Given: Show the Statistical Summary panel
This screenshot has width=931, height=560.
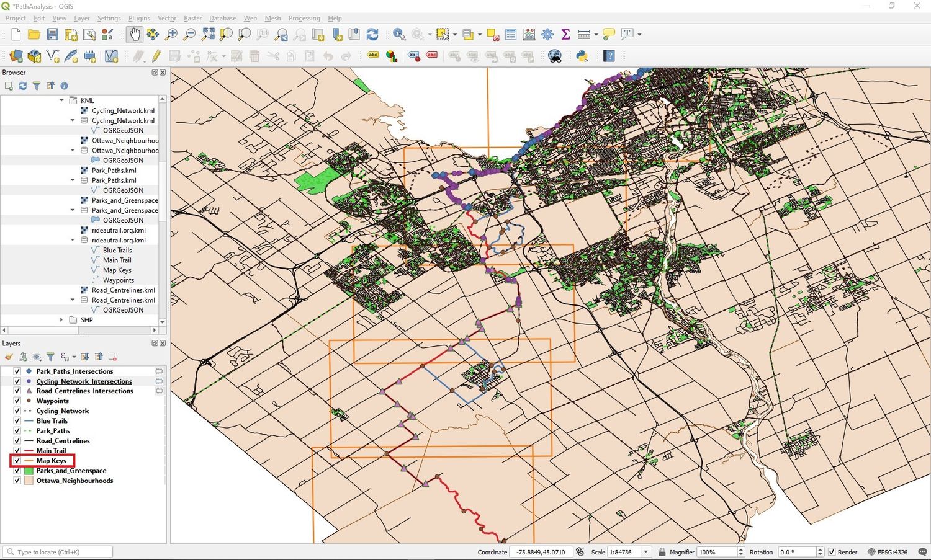Looking at the screenshot, I should pos(565,34).
